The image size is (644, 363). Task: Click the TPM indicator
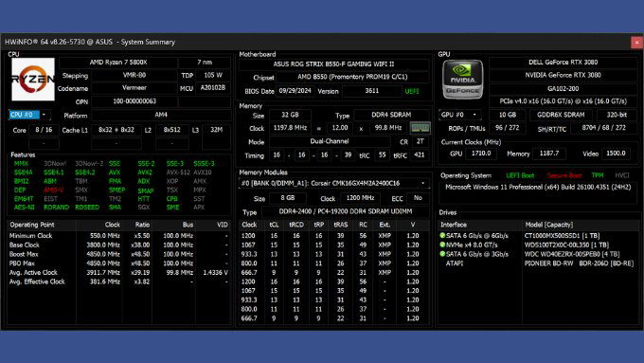tap(598, 175)
